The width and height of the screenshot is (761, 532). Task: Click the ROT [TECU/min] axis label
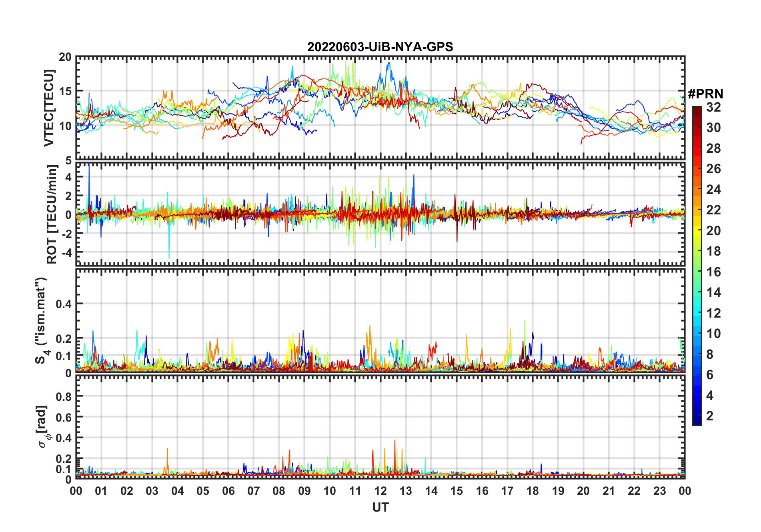(x=52, y=214)
